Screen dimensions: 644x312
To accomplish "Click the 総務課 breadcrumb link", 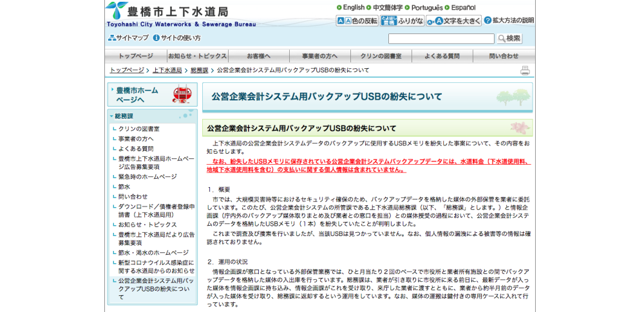I will click(199, 70).
